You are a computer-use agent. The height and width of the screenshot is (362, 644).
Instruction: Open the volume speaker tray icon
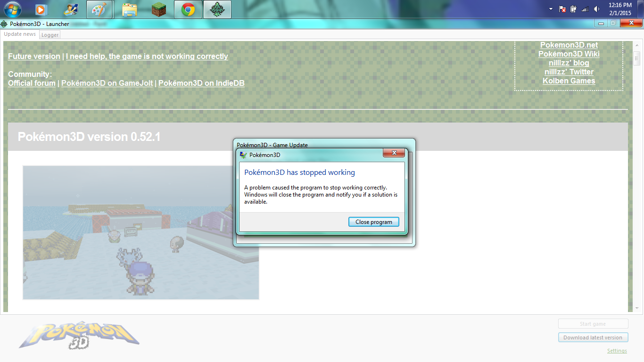597,9
